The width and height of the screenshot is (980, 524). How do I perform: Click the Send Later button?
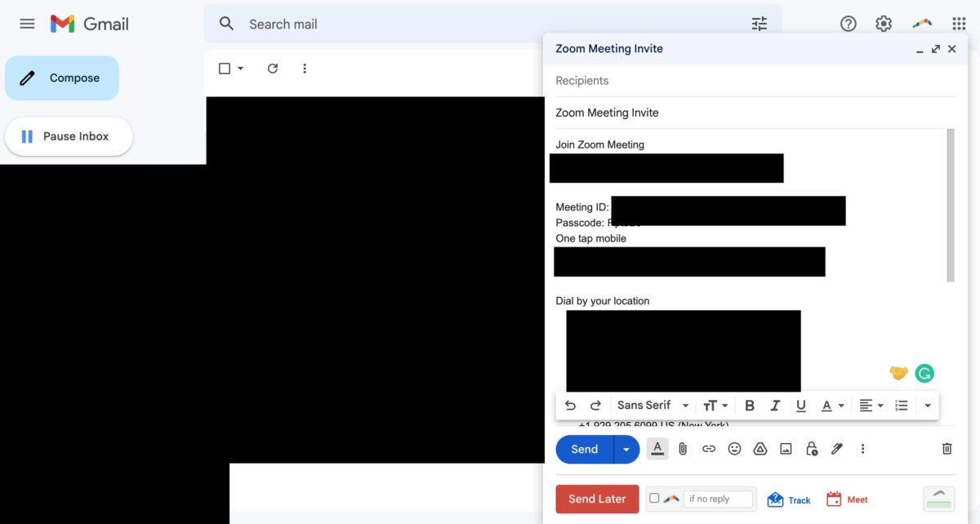[597, 500]
